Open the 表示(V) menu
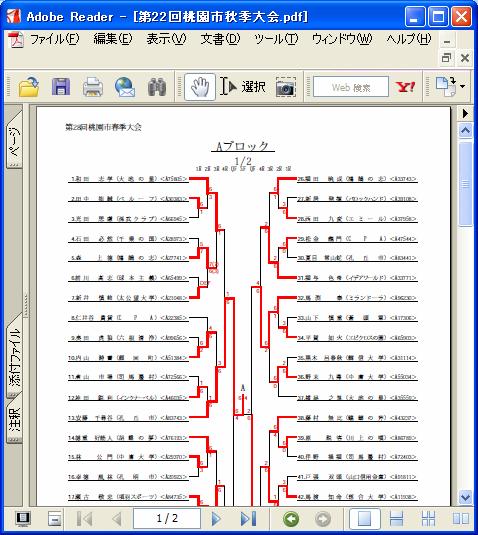This screenshot has width=478, height=535. [166, 39]
